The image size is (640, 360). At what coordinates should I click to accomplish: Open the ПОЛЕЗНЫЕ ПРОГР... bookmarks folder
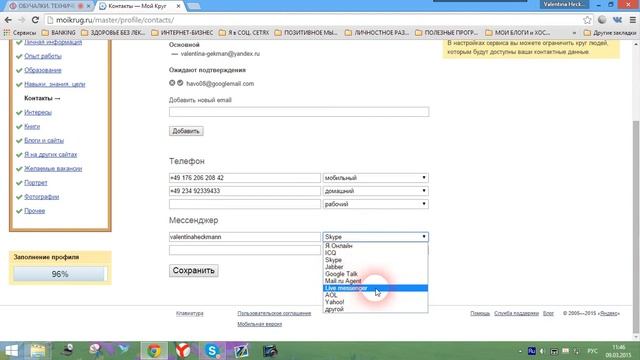[x=447, y=32]
